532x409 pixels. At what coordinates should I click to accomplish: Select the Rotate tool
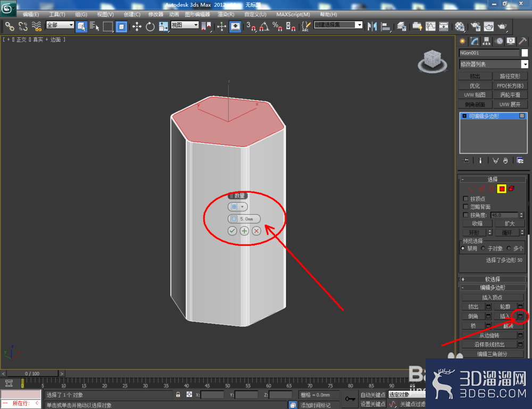(x=150, y=27)
